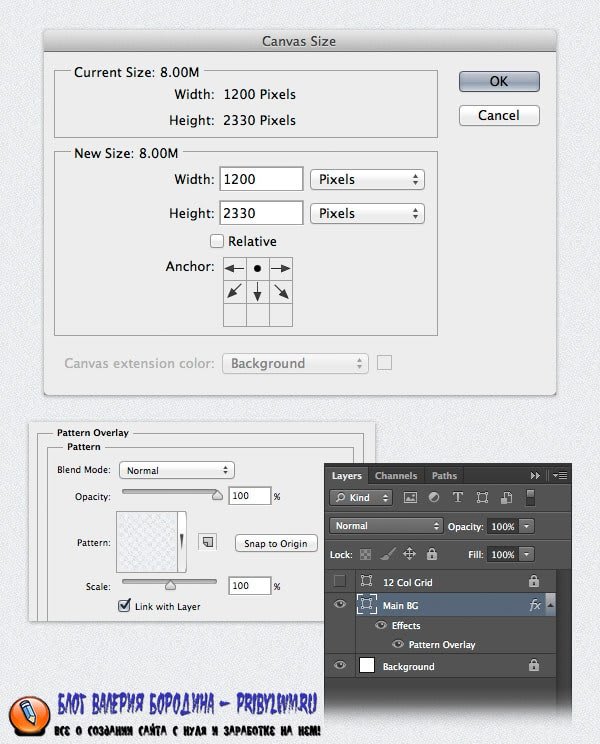Image resolution: width=600 pixels, height=744 pixels.
Task: Select middle-left diagonal anchor arrow
Action: click(235, 291)
